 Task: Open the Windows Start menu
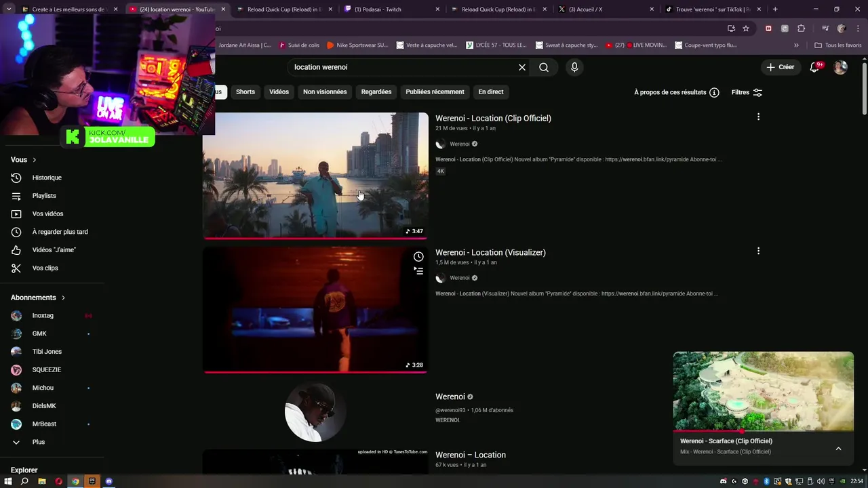pos(8,481)
